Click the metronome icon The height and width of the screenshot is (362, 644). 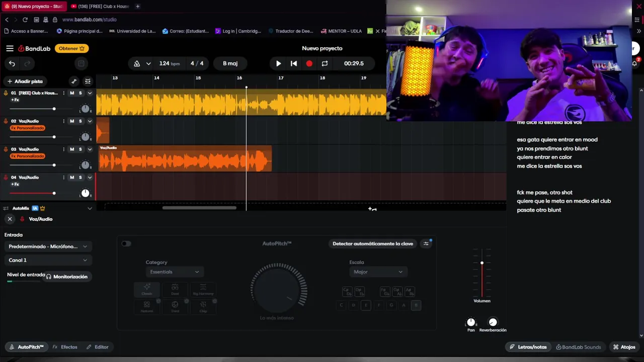click(137, 64)
